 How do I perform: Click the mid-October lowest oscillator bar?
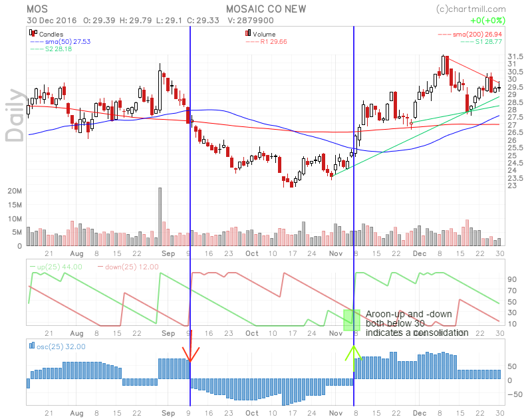point(284,392)
